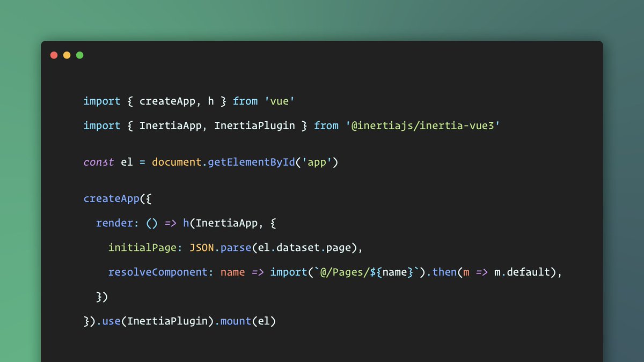Select the const keyword
Image resolution: width=644 pixels, height=362 pixels.
point(98,161)
